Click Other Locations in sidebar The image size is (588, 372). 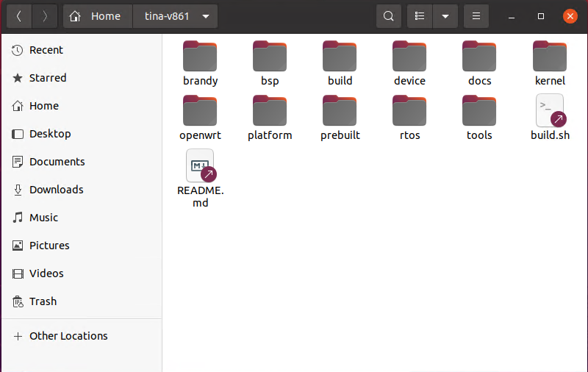68,336
